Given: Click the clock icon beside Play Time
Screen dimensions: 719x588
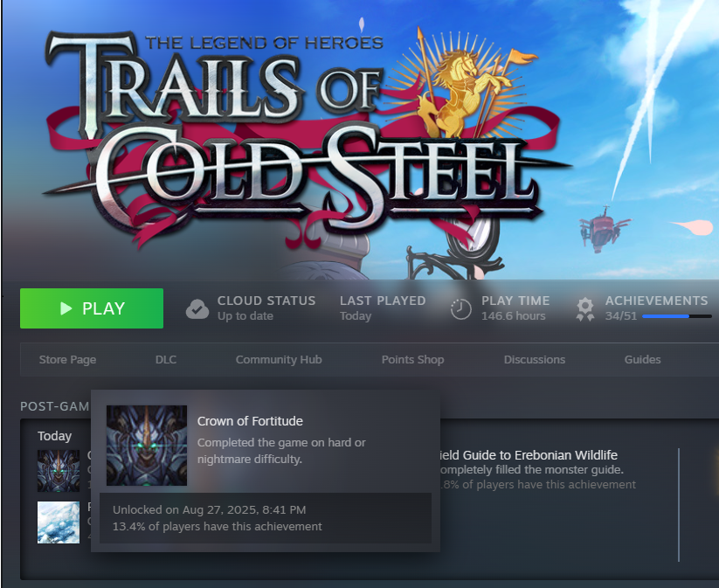Looking at the screenshot, I should point(460,308).
